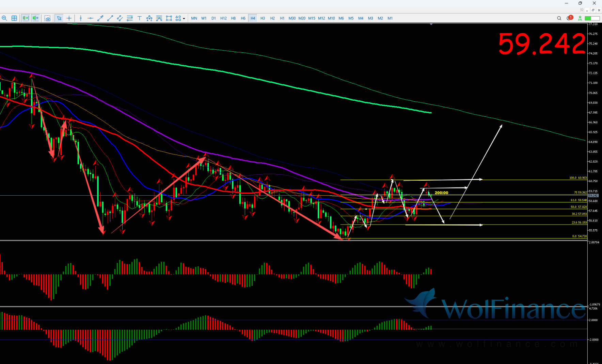Toggle chart auto-scroll to latest bar
The height and width of the screenshot is (364, 602).
click(x=26, y=18)
